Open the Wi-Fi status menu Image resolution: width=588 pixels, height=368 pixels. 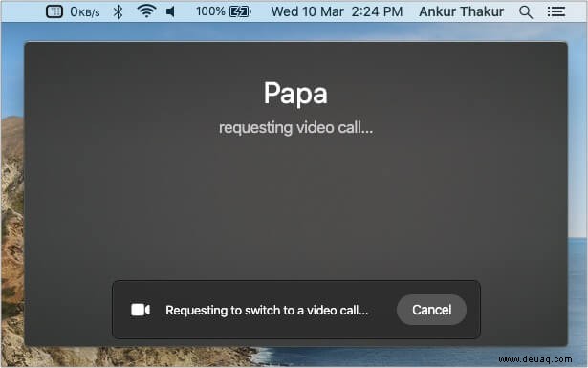[x=146, y=11]
